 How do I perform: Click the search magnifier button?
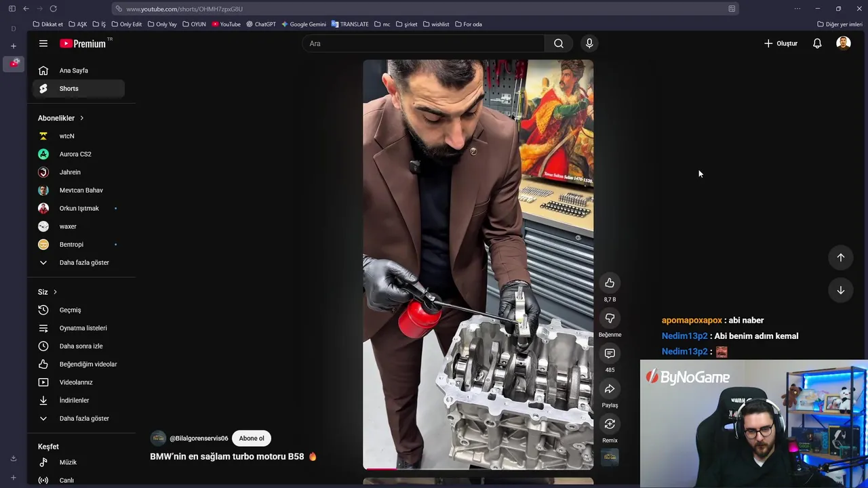click(x=558, y=43)
